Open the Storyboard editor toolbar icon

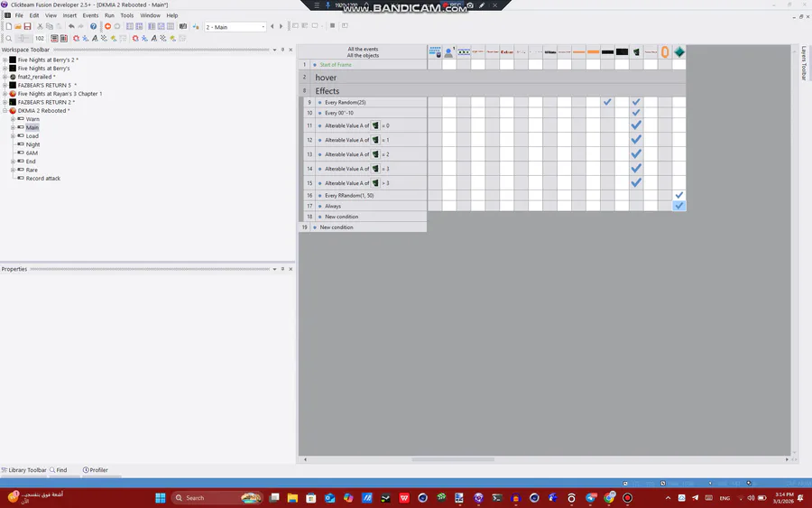point(130,26)
